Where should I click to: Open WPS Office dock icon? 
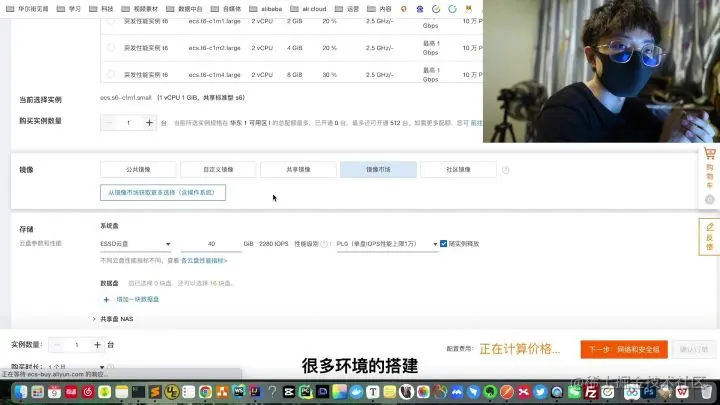682,392
